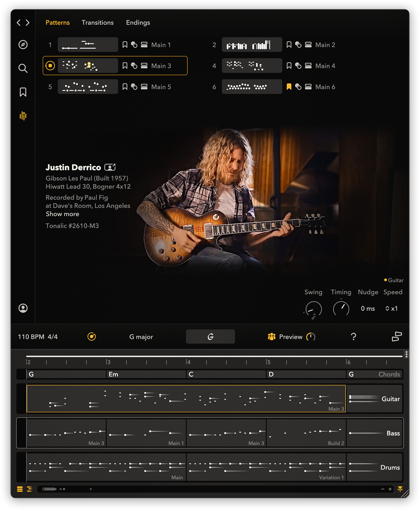Click the G chord button
Image resolution: width=420 pixels, height=510 pixels.
point(210,336)
